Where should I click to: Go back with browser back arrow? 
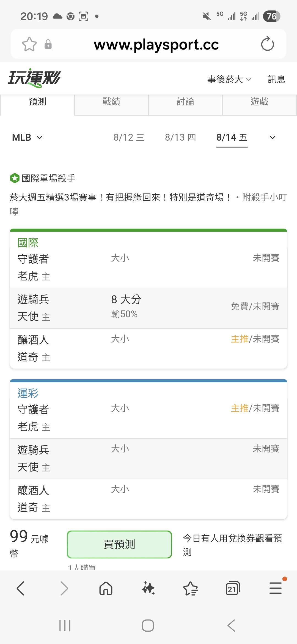click(21, 588)
